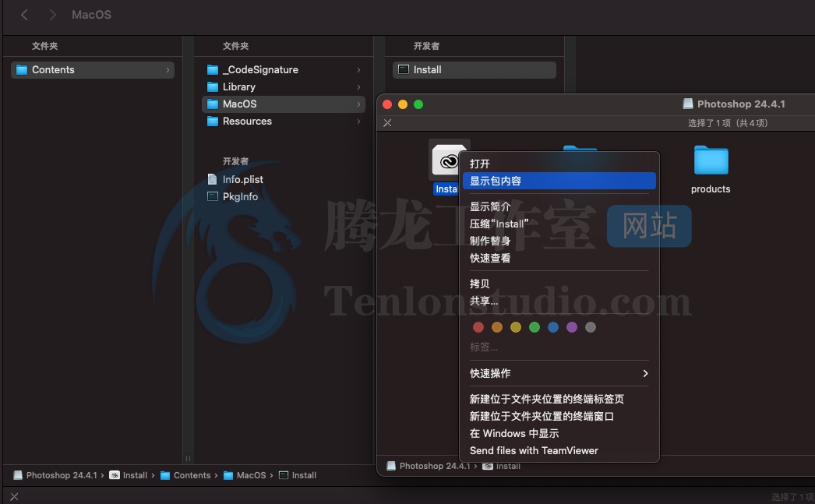This screenshot has width=815, height=504.
Task: Choose 显示包内容 from the context menu
Action: pyautogui.click(x=559, y=181)
